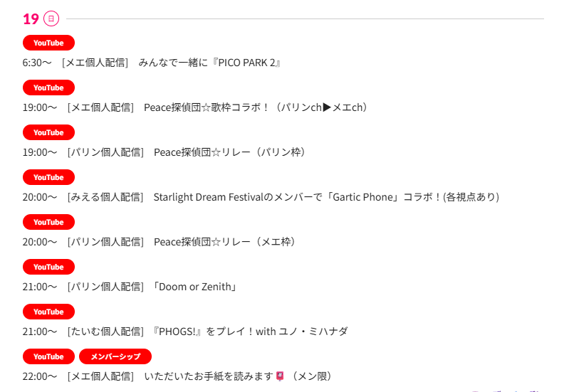Click YouTube badge above Doom or Zenith
The width and height of the screenshot is (569, 392).
pos(48,267)
